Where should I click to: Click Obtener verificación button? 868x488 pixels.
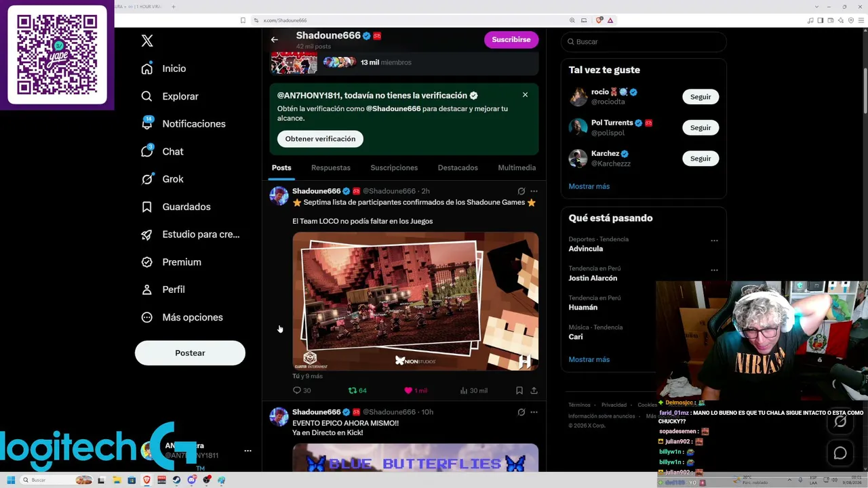pos(320,139)
